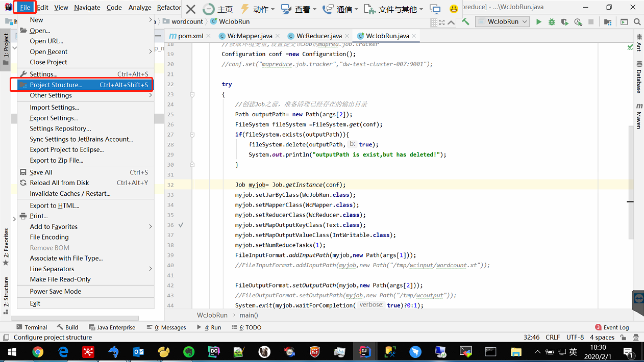Screen dimensions: 644x362
Task: Choose Settings... from File menu
Action: pos(85,74)
